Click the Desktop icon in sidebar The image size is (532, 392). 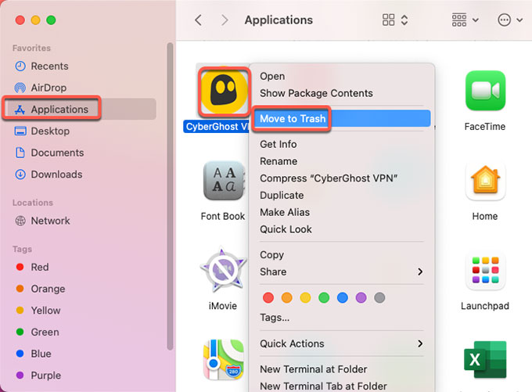[20, 131]
